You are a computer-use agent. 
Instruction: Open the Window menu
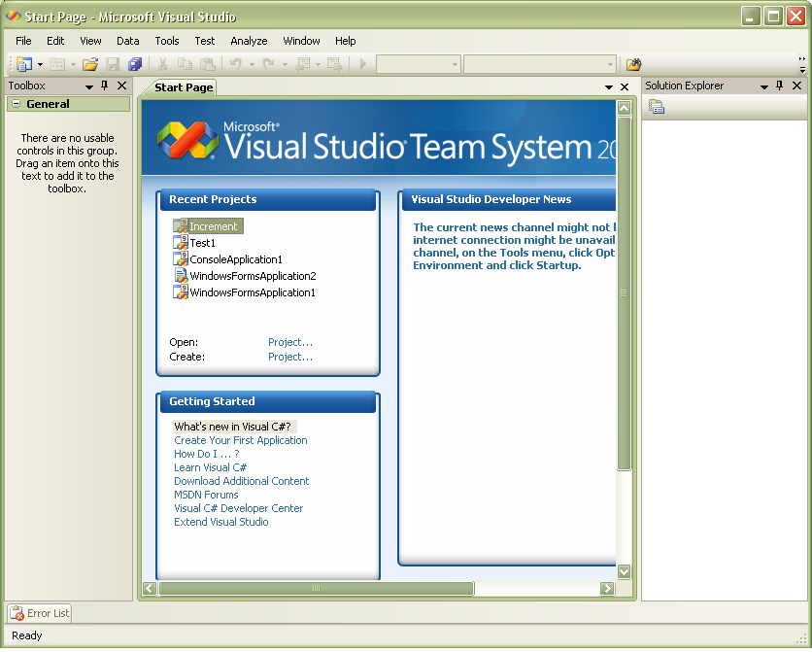click(301, 41)
